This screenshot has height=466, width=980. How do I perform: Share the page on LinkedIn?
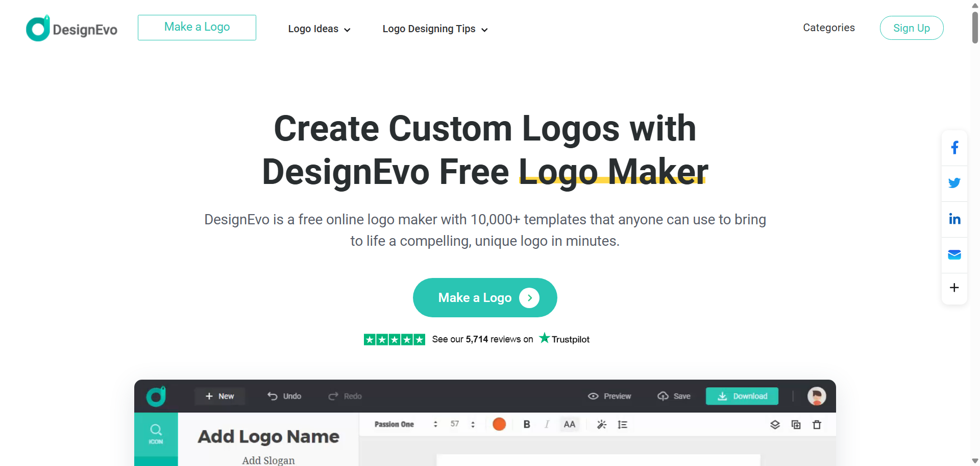coord(954,219)
